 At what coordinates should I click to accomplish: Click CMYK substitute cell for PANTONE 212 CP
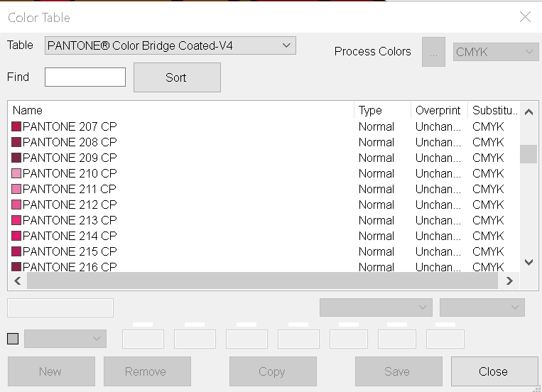(488, 205)
